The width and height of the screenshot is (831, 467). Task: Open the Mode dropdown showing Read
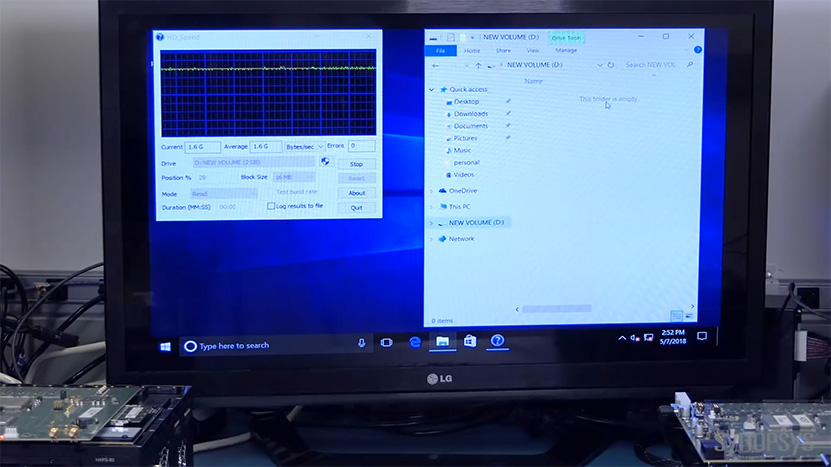[223, 193]
